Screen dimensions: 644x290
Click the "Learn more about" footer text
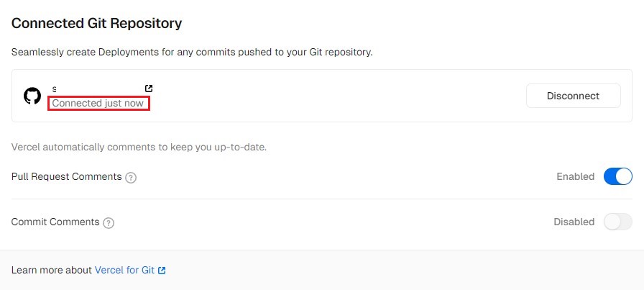[52, 271]
